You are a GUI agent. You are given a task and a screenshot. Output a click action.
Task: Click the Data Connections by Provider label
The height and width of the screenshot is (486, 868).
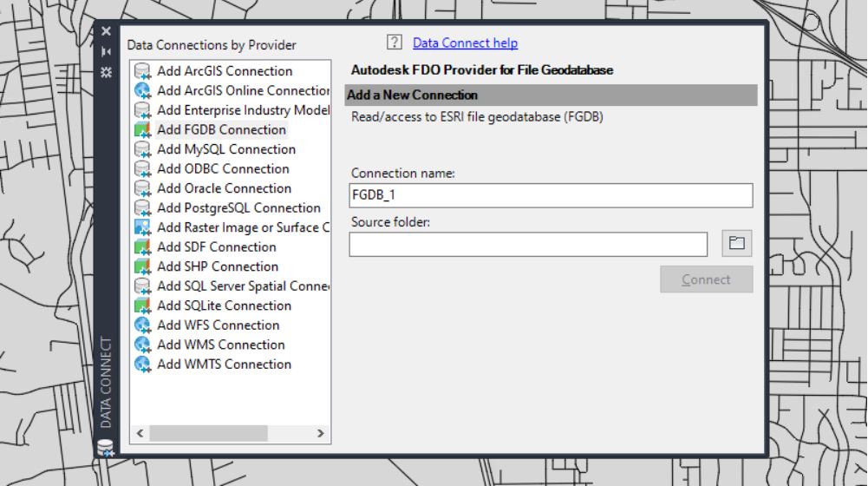coord(212,45)
